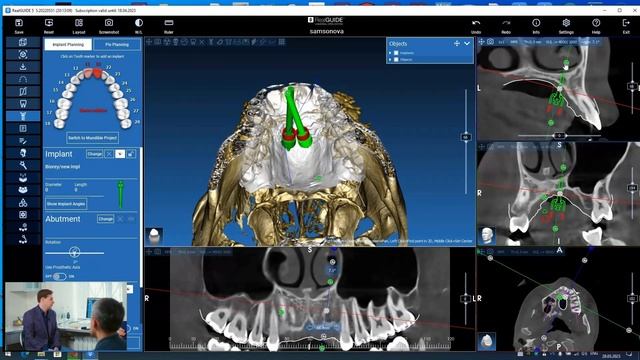Select tooth 21 marker on arch diagram
The height and width of the screenshot is (360, 640).
[x=97, y=73]
